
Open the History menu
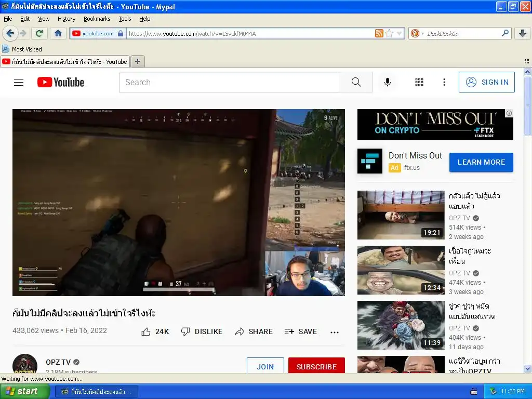pos(66,19)
